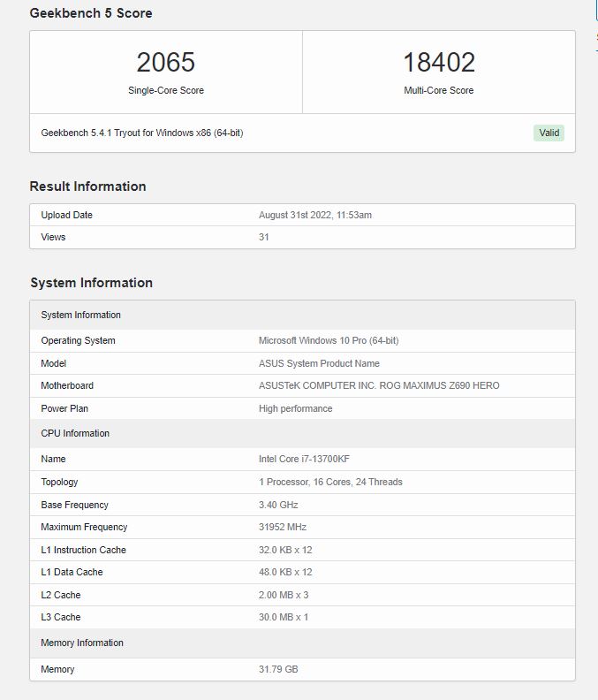This screenshot has width=598, height=700.
Task: Click the bold System Information heading
Action: pyautogui.click(x=92, y=283)
